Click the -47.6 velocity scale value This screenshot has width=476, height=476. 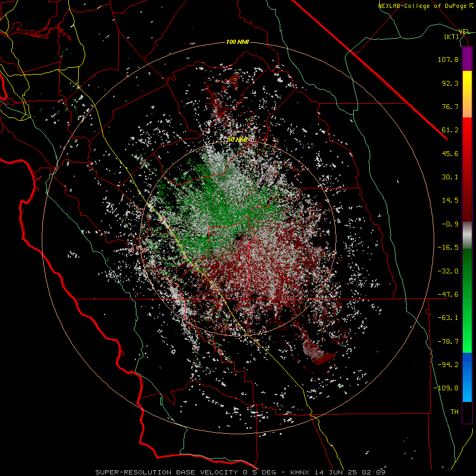click(x=448, y=294)
